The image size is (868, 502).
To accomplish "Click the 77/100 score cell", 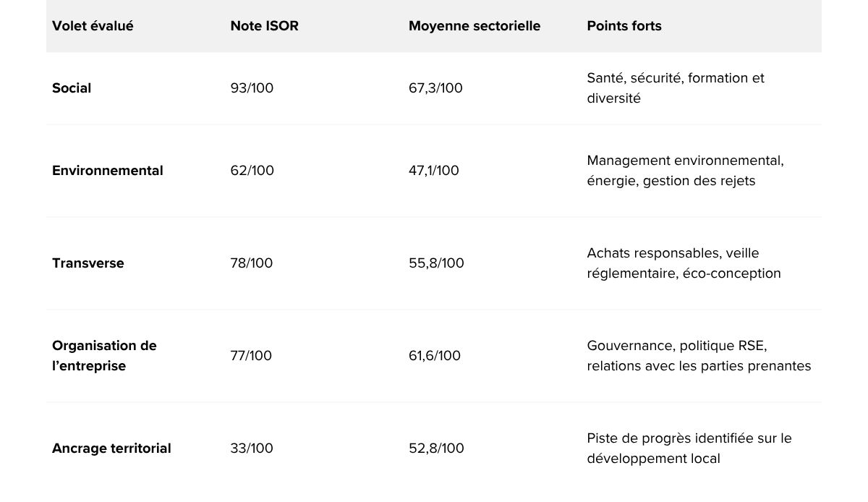I will coord(251,356).
